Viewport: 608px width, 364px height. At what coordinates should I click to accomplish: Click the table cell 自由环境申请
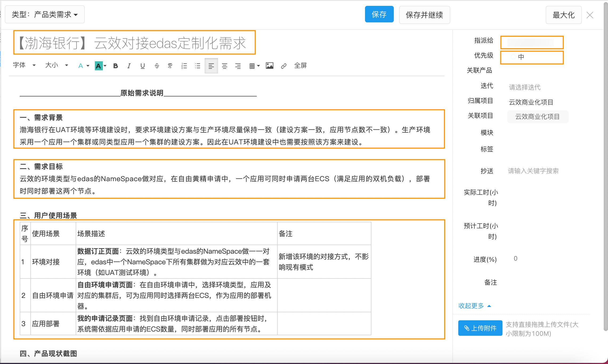point(53,296)
